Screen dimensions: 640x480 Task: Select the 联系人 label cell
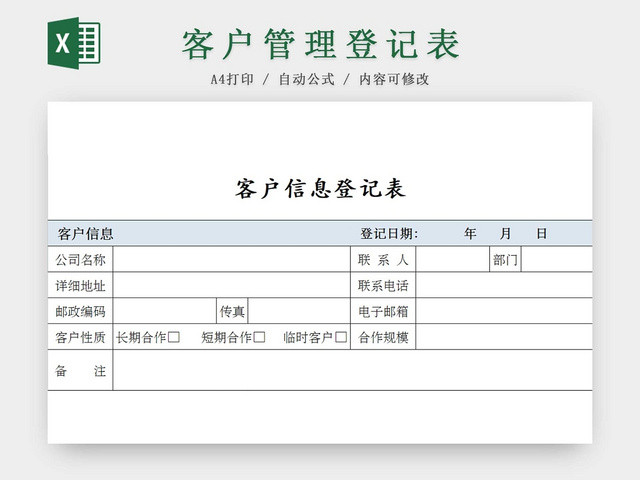pos(383,259)
